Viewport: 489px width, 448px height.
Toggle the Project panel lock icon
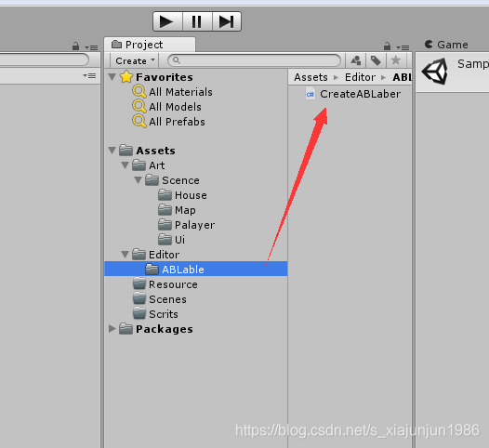(x=387, y=46)
